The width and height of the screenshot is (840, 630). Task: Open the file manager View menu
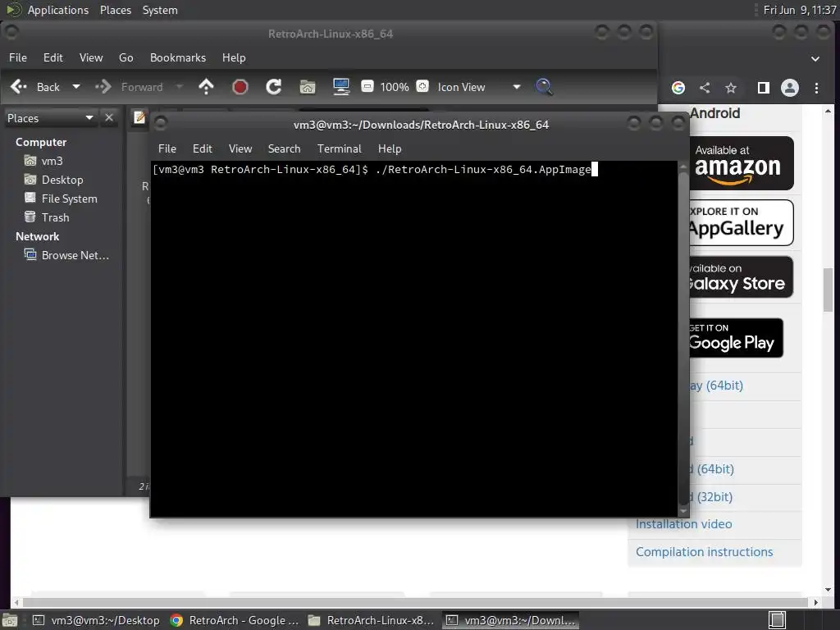point(91,57)
